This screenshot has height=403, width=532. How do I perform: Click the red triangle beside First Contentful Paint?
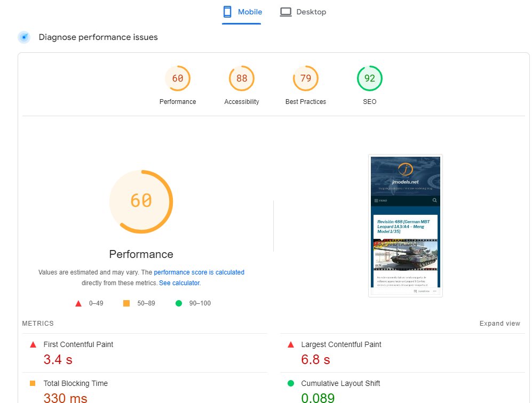33,345
